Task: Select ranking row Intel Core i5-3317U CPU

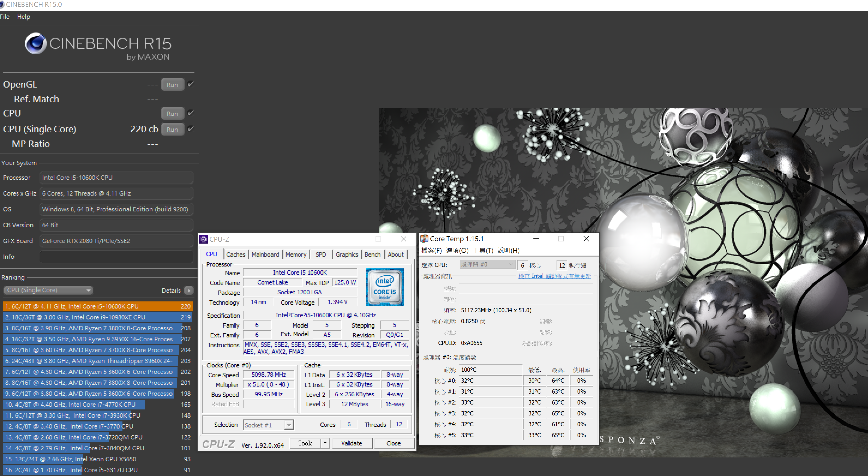Action: pyautogui.click(x=98, y=470)
